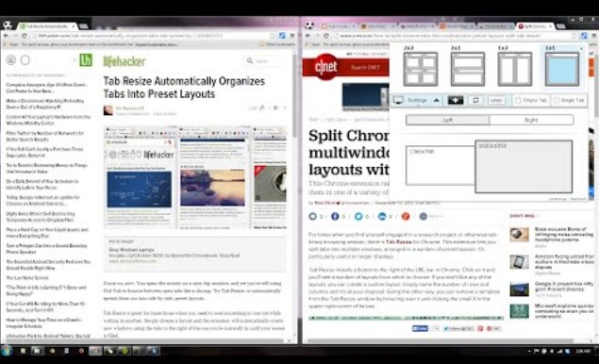The width and height of the screenshot is (599, 364).
Task: Click the Search CNET field
Action: tap(365, 67)
